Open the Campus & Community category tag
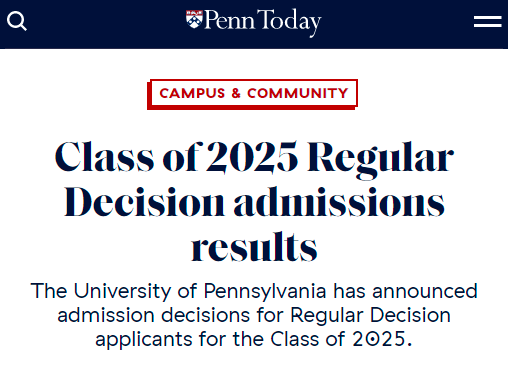The height and width of the screenshot is (370, 508). [252, 94]
